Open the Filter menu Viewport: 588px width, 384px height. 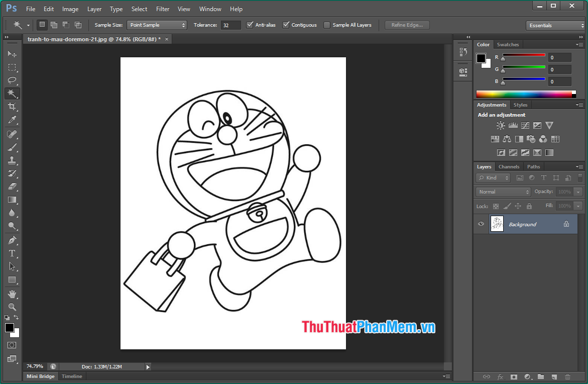(x=163, y=9)
